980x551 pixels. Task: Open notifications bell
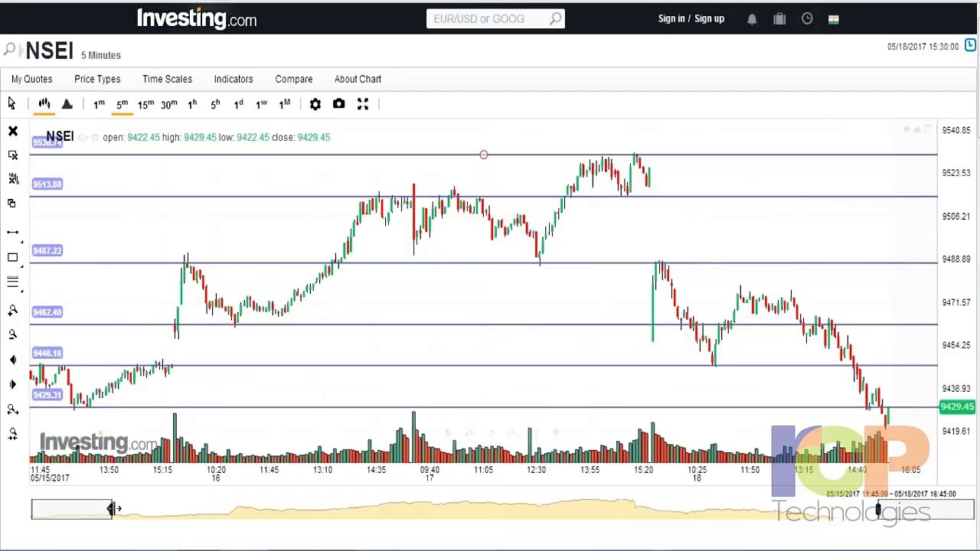coord(752,19)
